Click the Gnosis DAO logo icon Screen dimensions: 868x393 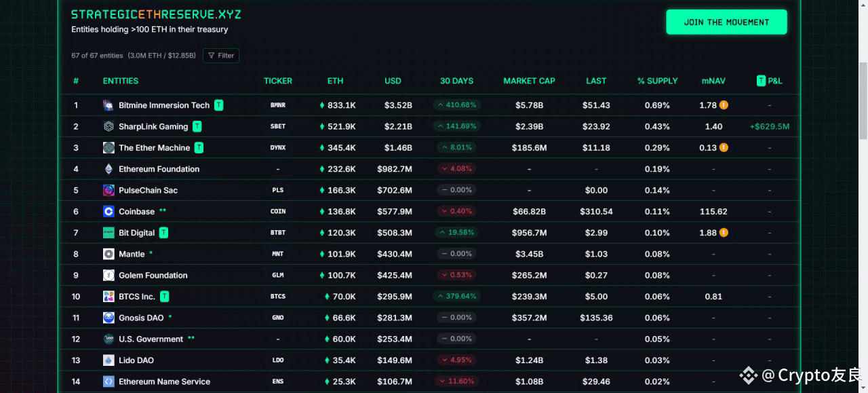[108, 318]
